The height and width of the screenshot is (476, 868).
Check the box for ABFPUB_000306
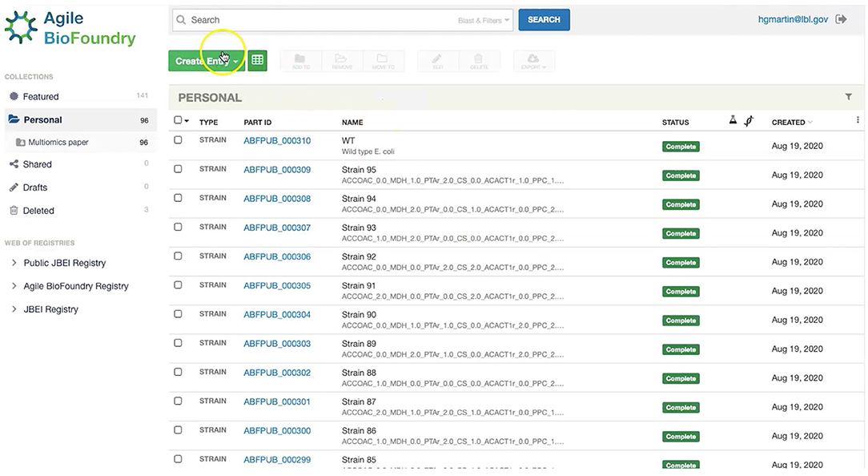pos(178,256)
